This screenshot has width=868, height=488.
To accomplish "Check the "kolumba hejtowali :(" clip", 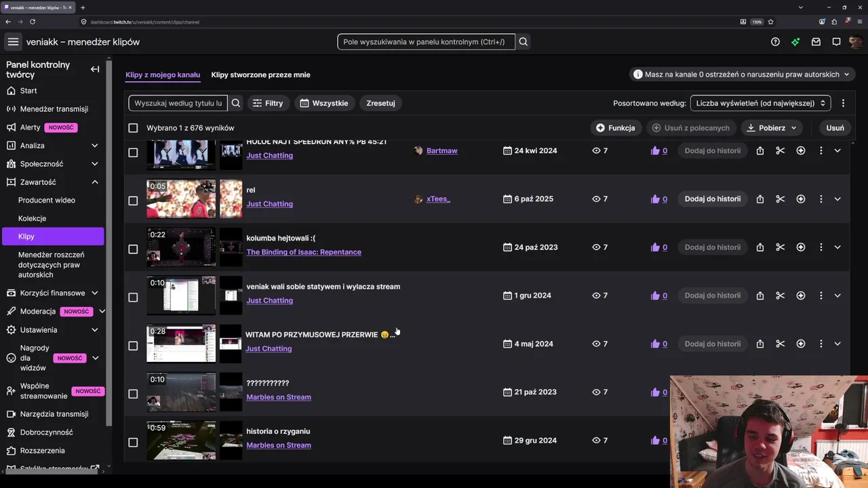I will tap(133, 249).
